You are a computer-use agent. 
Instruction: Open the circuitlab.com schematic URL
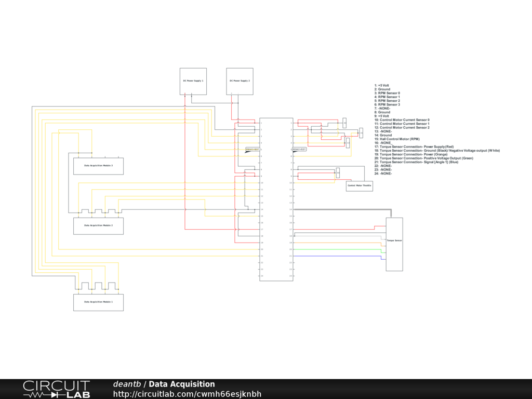(x=187, y=394)
